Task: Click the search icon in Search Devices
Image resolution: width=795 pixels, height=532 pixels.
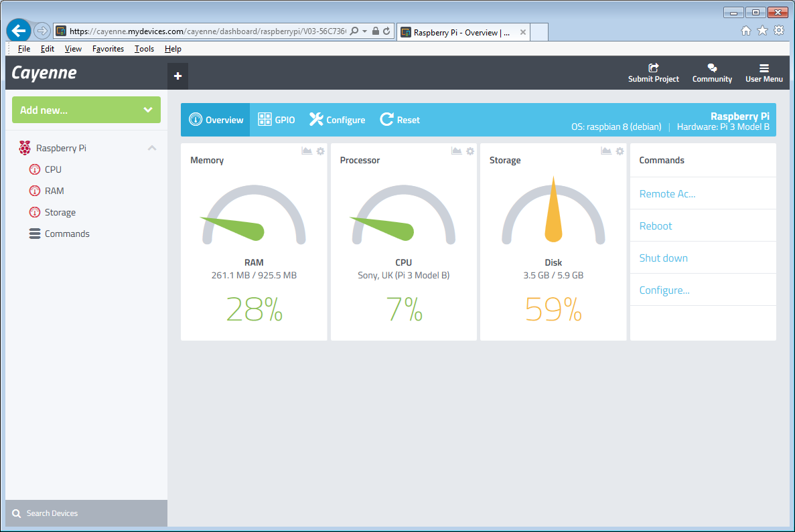Action: coord(16,513)
